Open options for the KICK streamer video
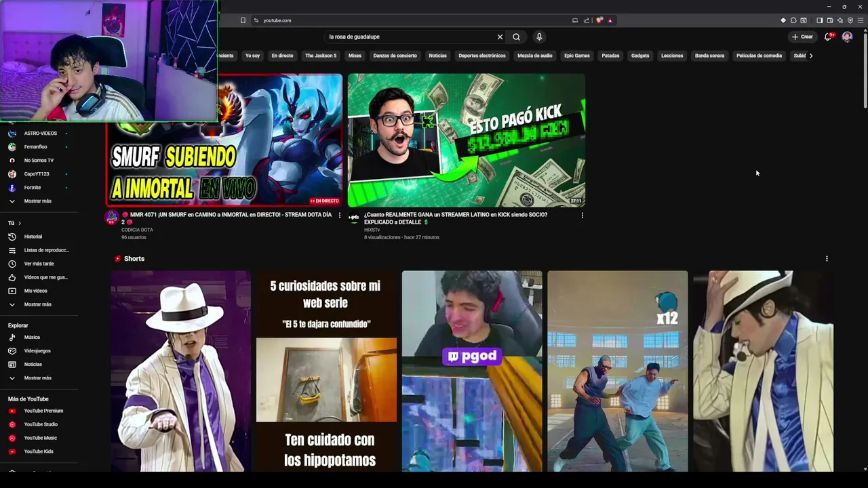 pyautogui.click(x=582, y=215)
